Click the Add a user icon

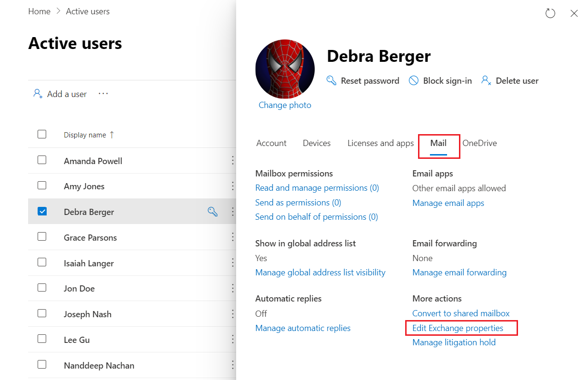click(38, 94)
